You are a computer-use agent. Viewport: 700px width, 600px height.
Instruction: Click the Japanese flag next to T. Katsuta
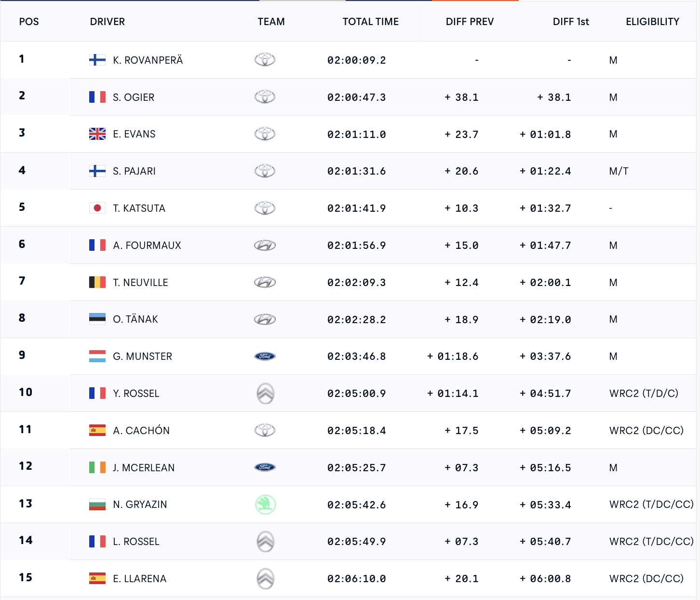(x=97, y=208)
